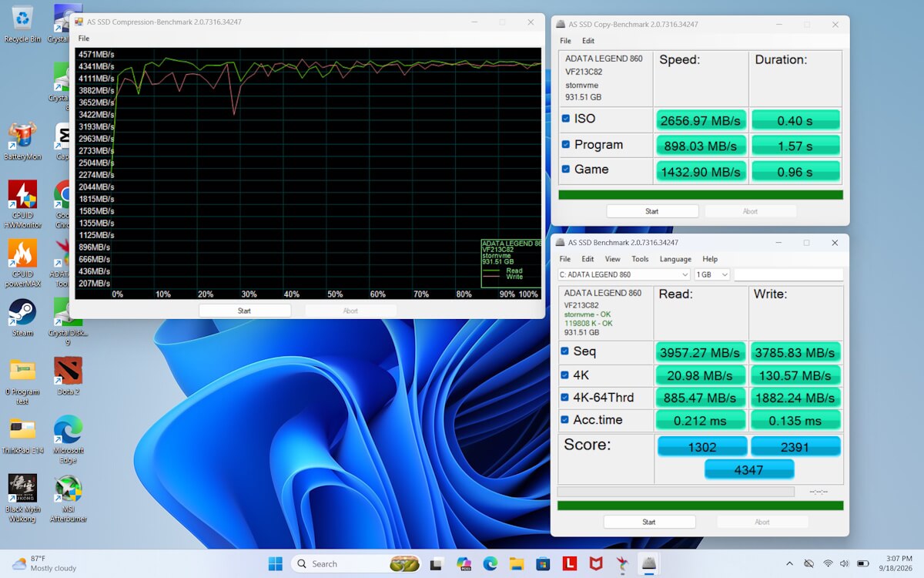Open Windows Start menu

point(275,563)
